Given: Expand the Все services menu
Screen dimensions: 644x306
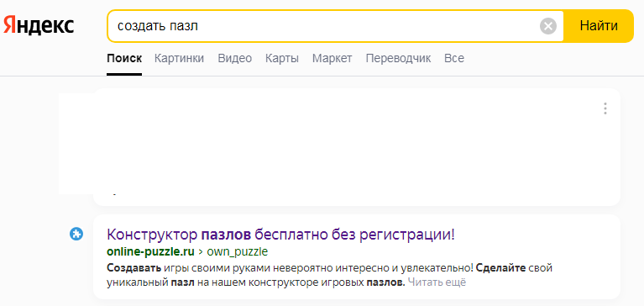Looking at the screenshot, I should [454, 58].
